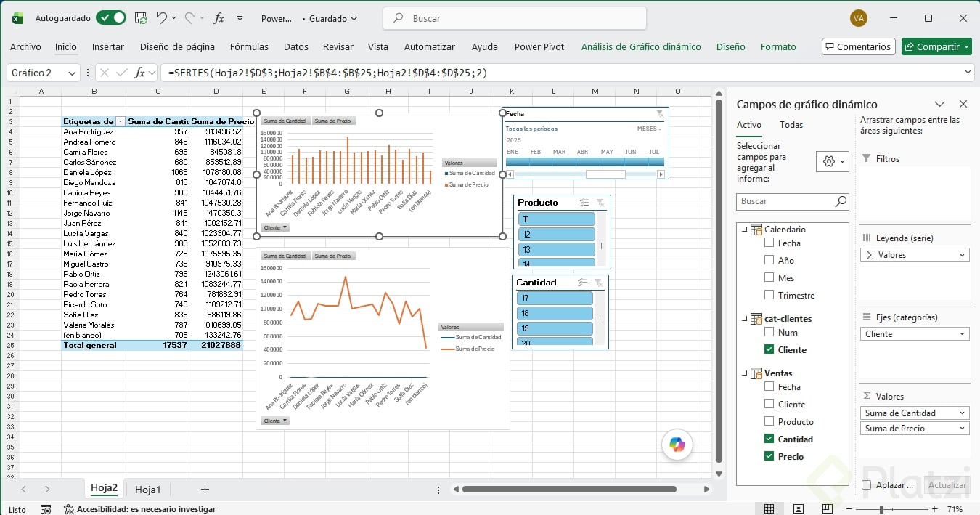The height and width of the screenshot is (515, 980).
Task: Select Cantidad slicer item 18
Action: (x=555, y=314)
